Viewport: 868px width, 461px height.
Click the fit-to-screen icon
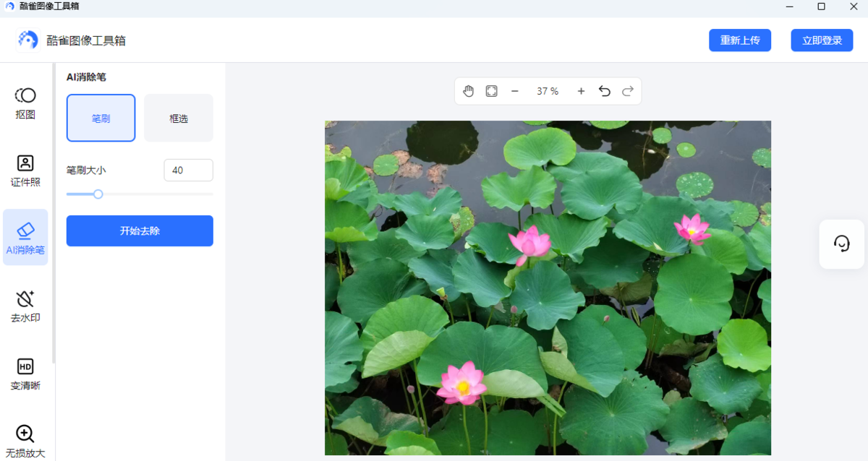[x=491, y=91]
